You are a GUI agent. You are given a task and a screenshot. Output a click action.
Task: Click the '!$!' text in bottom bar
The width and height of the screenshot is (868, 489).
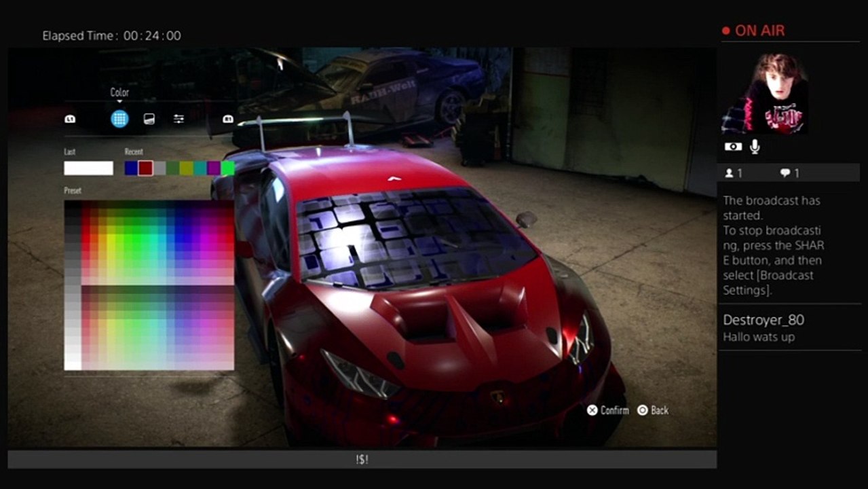point(362,460)
